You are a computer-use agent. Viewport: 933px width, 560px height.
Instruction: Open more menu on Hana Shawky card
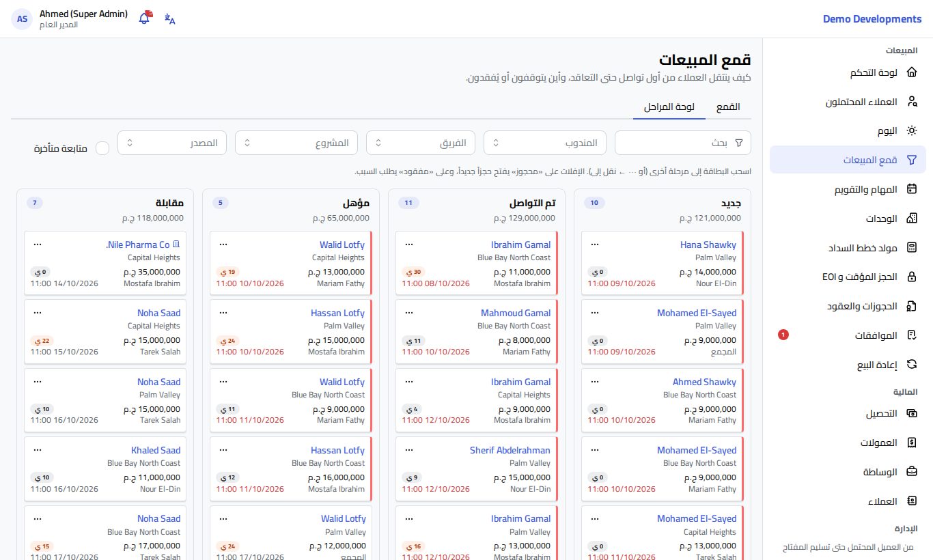[594, 244]
